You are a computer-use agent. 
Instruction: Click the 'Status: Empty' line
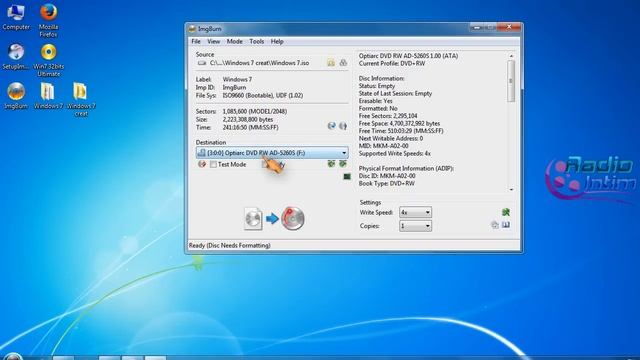(x=377, y=86)
